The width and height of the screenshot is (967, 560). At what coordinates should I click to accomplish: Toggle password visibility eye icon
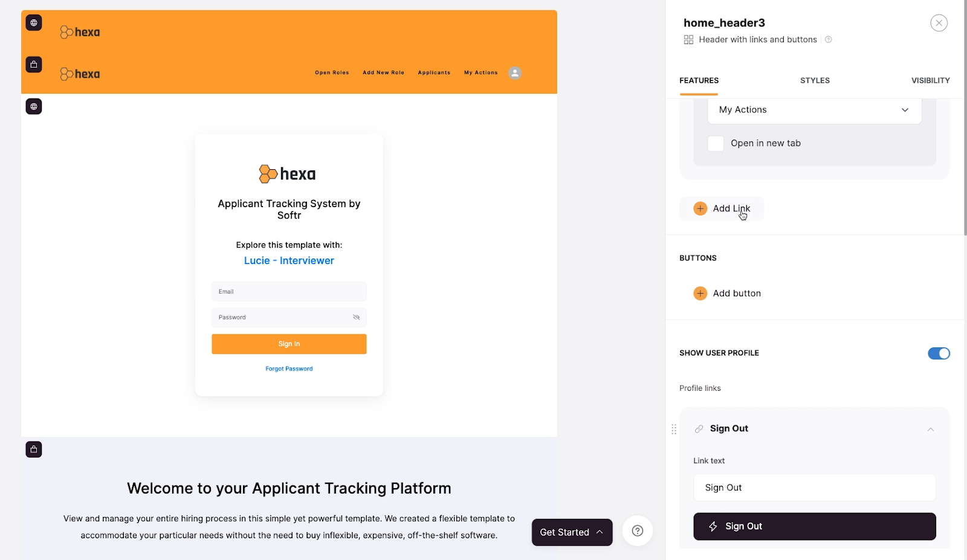click(x=356, y=317)
